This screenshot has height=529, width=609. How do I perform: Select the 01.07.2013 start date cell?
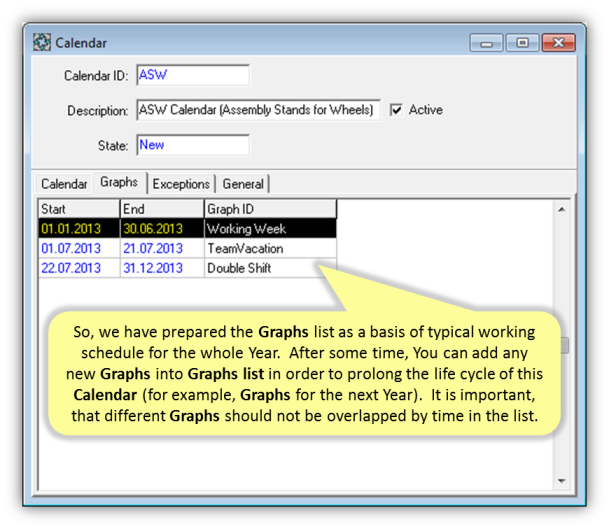tap(79, 248)
